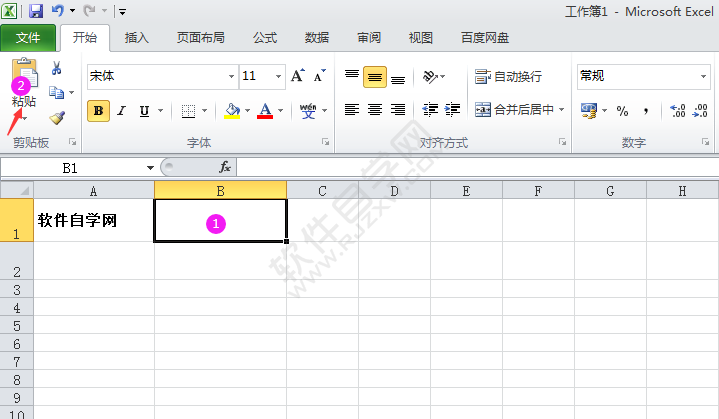This screenshot has width=719, height=419.
Task: Click 自动换行 wrap text button
Action: tap(508, 77)
